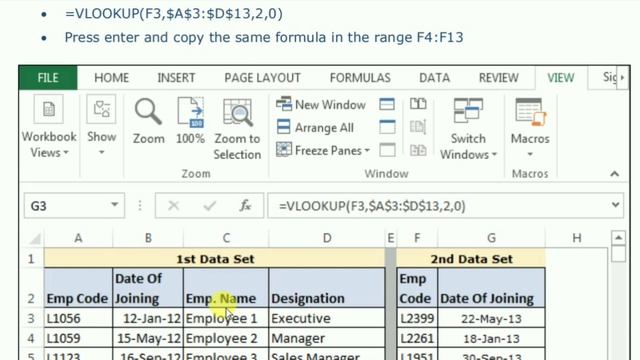The width and height of the screenshot is (640, 360).
Task: Click the Unhide window icon
Action: coord(387,150)
